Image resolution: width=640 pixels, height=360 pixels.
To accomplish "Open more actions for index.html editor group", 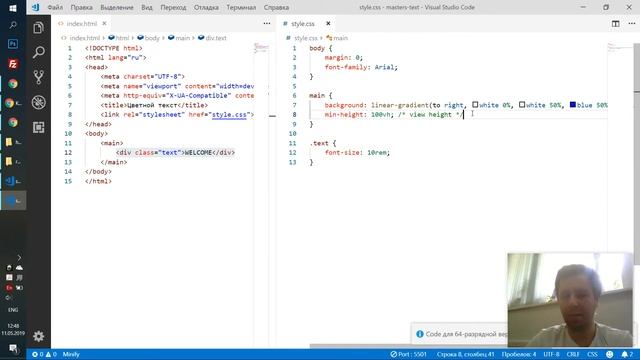I will coord(267,24).
